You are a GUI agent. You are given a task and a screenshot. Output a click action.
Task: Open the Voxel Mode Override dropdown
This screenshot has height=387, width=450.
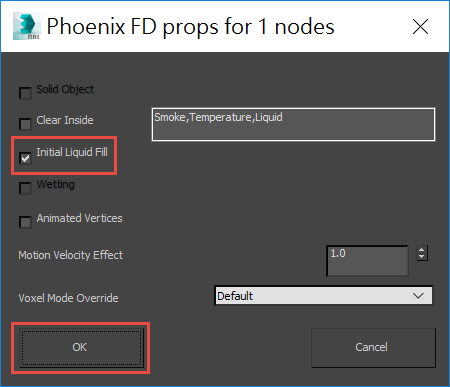pyautogui.click(x=323, y=295)
